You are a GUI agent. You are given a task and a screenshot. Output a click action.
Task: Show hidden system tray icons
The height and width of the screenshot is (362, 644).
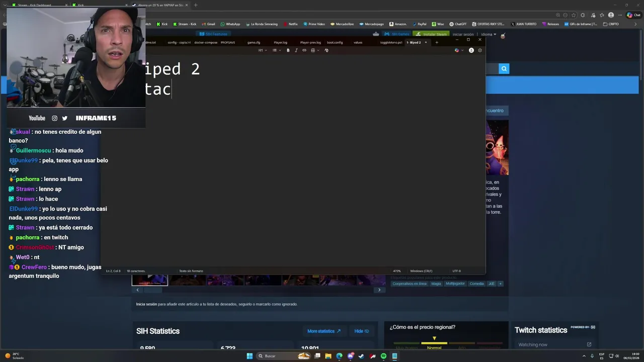tap(584, 356)
